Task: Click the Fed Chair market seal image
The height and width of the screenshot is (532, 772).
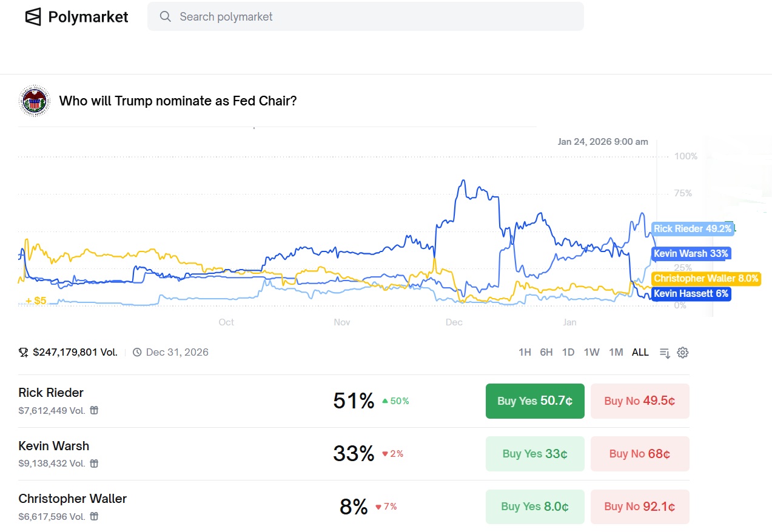Action: coord(35,101)
